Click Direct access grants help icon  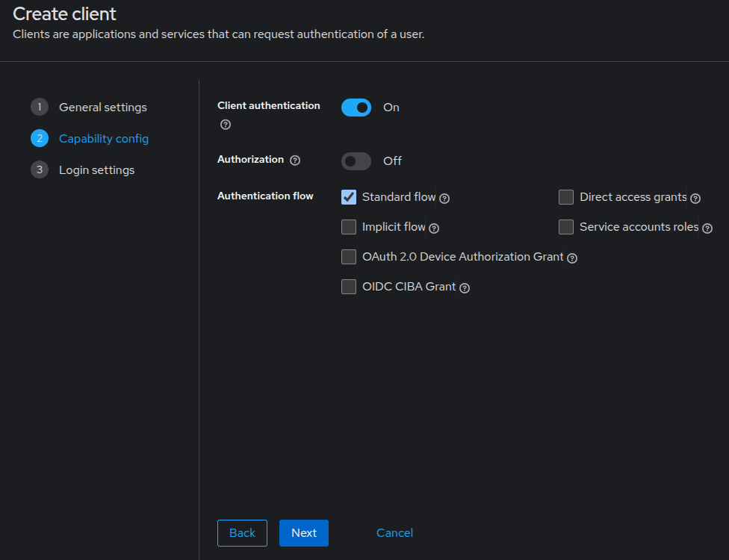[695, 199]
